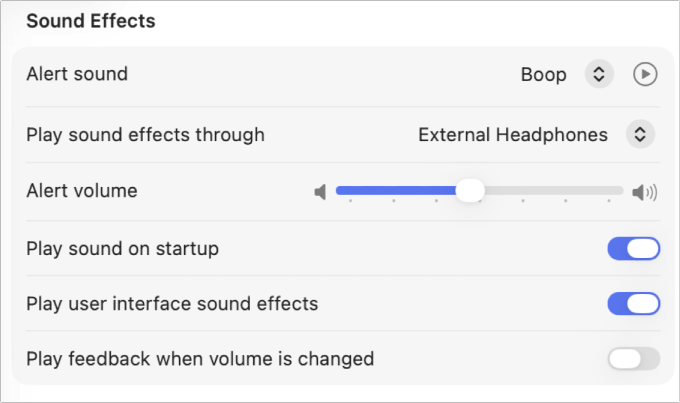This screenshot has height=403, width=680.
Task: Click Play feedback when volume is changed label
Action: pos(200,358)
